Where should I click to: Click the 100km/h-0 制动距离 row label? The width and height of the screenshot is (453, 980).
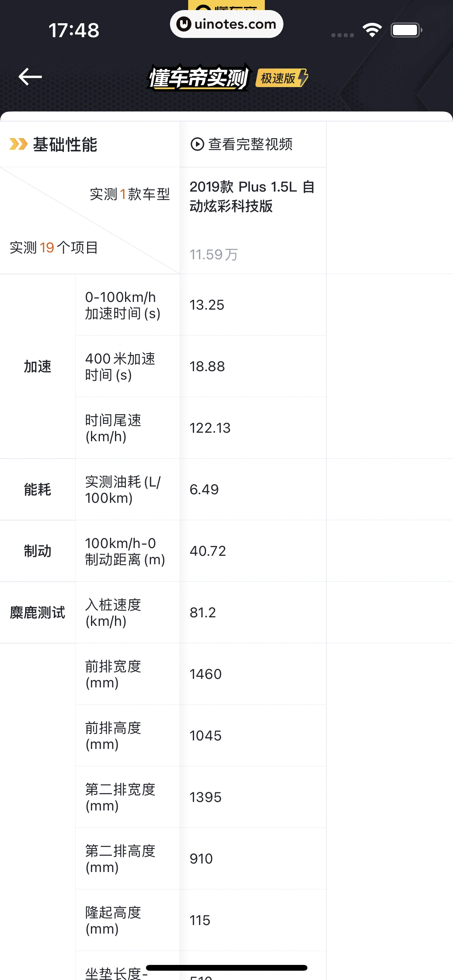(125, 551)
